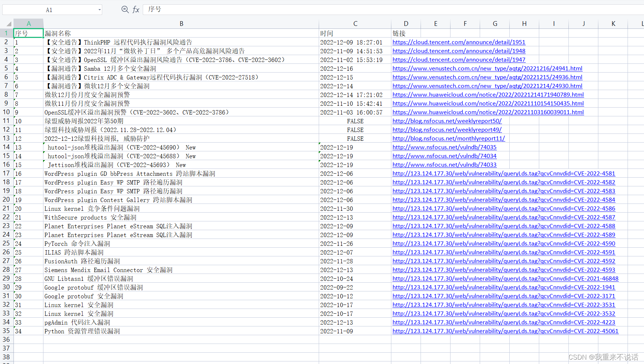
Task: Click the insert function fx icon
Action: coord(136,9)
